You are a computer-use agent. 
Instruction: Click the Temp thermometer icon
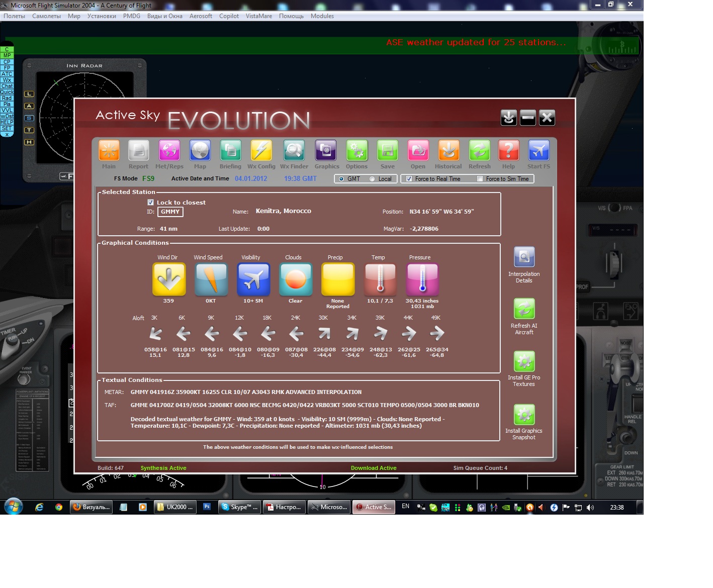[380, 279]
